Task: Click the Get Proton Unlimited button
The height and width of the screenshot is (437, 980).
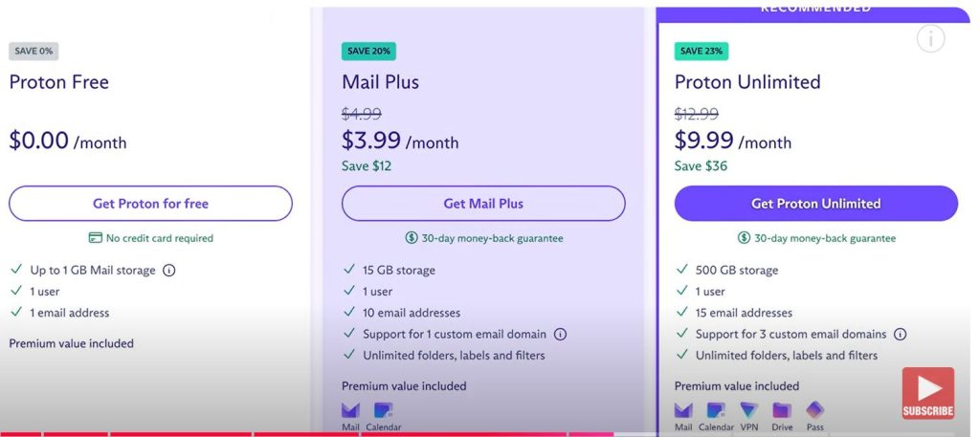Action: click(x=815, y=204)
